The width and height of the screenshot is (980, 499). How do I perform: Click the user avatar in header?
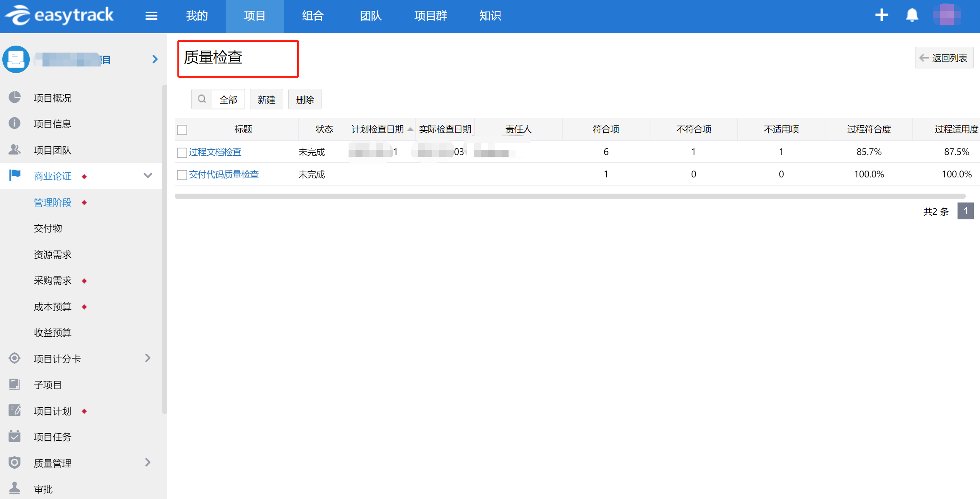pos(946,15)
